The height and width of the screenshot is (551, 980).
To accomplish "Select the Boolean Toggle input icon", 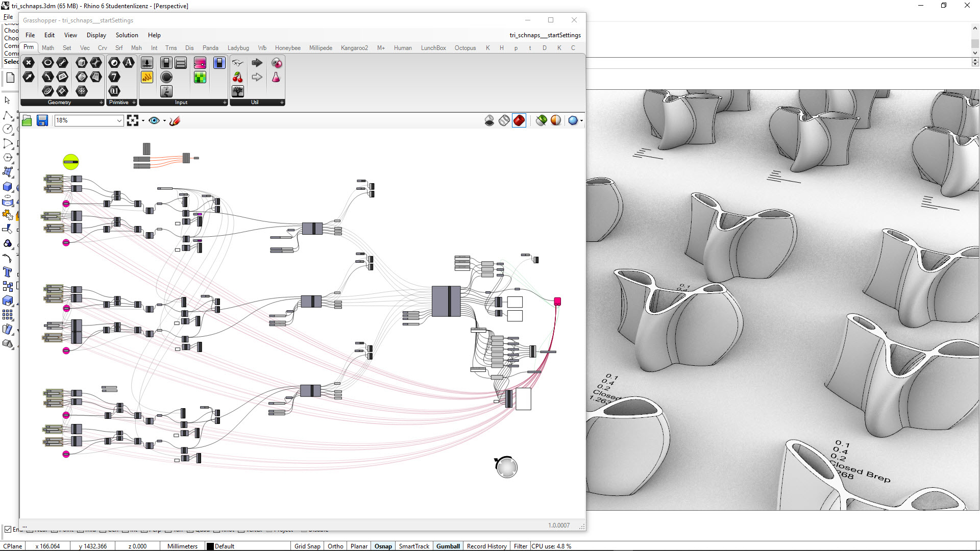I will pyautogui.click(x=166, y=63).
